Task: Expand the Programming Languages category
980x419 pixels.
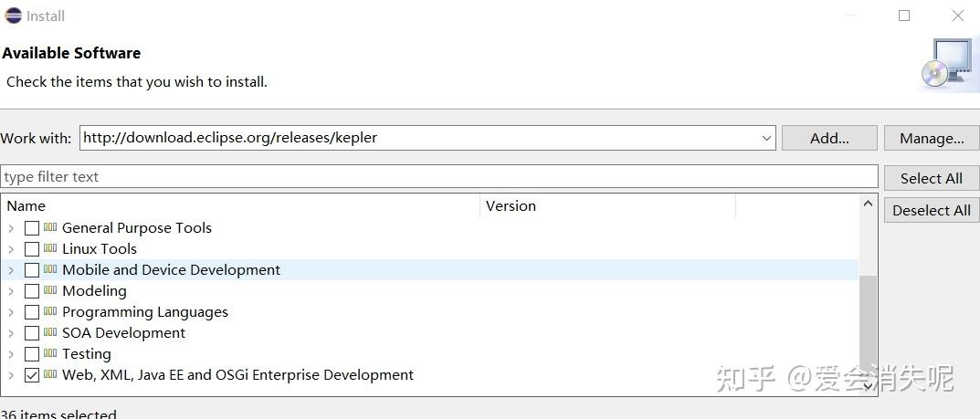Action: coord(11,312)
